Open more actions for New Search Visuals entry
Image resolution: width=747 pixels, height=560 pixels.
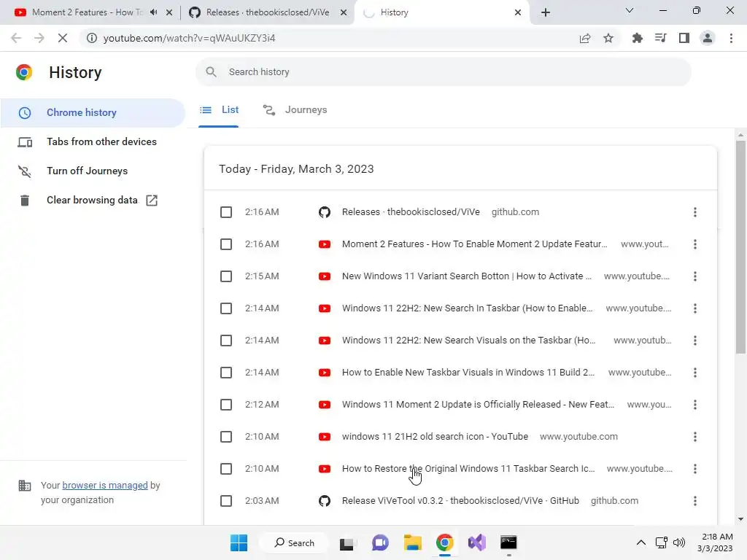tap(695, 341)
